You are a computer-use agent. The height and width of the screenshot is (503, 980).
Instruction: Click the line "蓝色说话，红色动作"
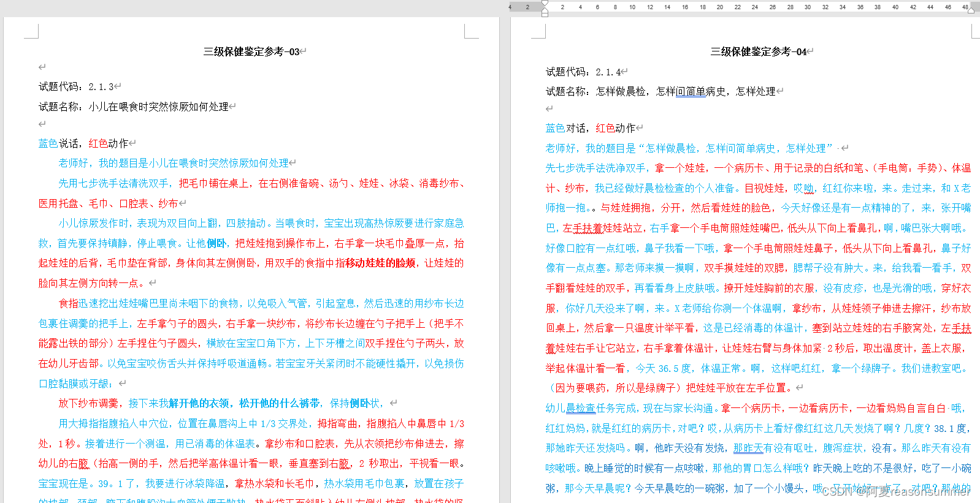point(83,143)
